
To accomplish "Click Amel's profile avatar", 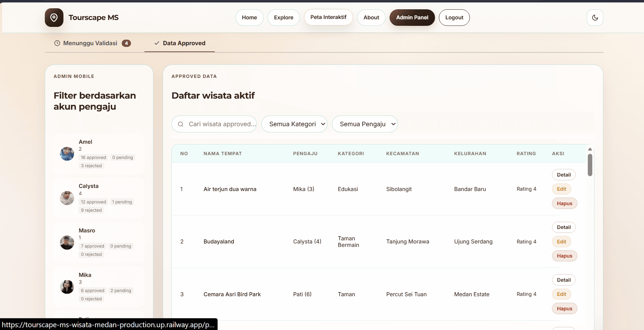I will 67,154.
